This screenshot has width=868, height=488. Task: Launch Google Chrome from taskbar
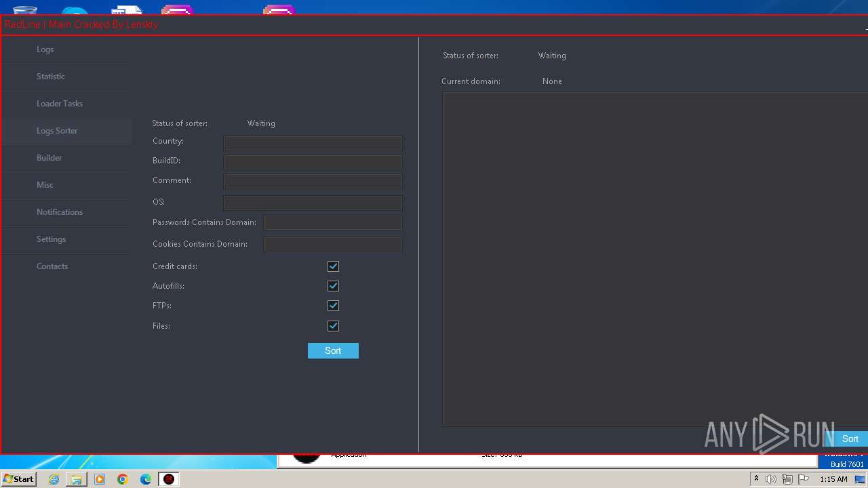123,479
